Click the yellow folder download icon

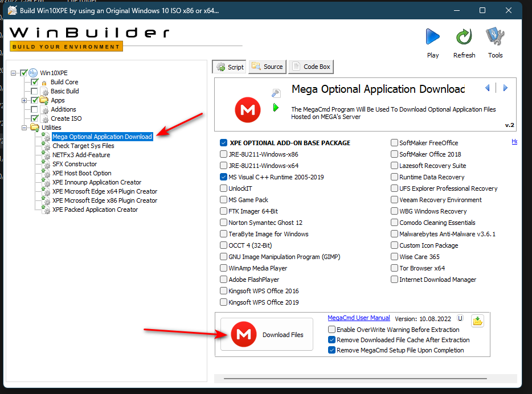pos(477,321)
